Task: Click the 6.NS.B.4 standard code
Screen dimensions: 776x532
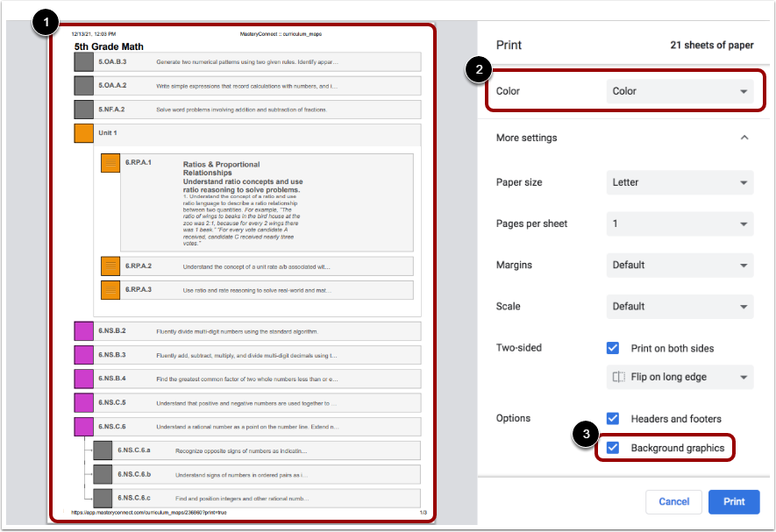Action: coord(112,378)
